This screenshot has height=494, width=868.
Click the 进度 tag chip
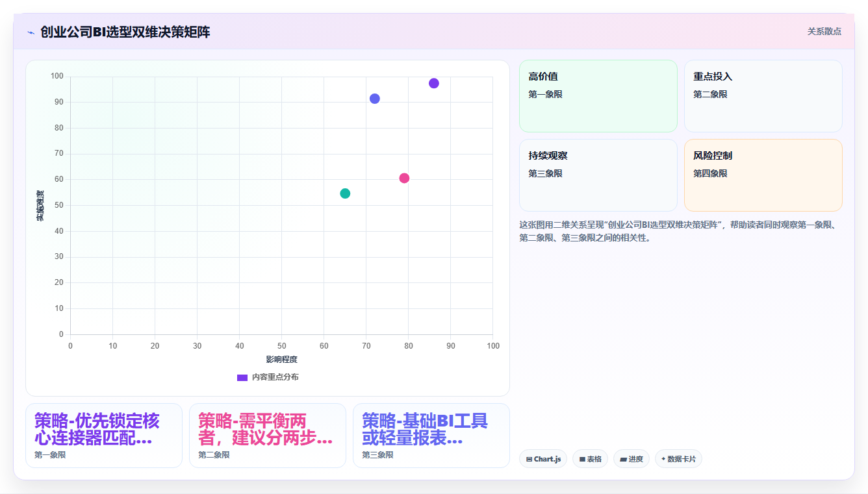pos(631,459)
